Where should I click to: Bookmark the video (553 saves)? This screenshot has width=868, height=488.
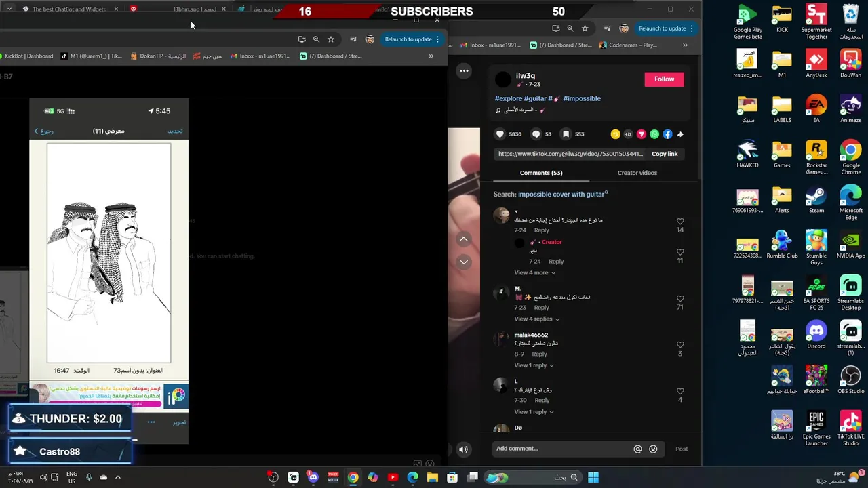point(566,134)
